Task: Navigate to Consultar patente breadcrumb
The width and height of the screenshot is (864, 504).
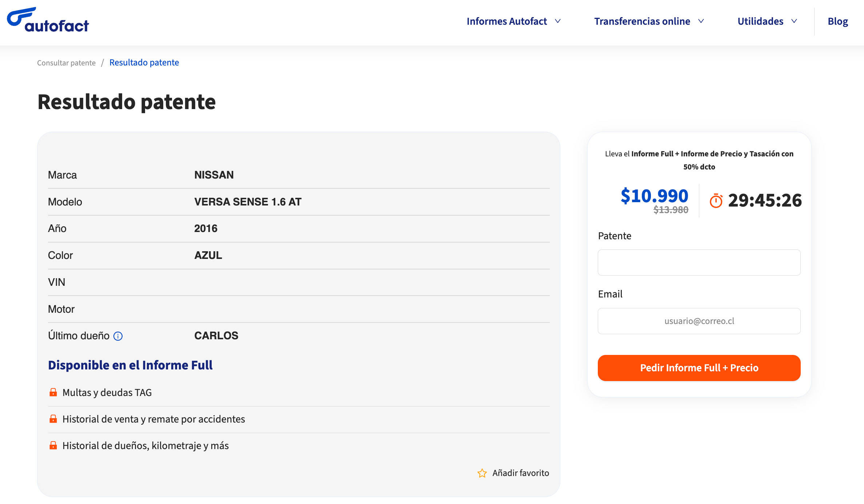Action: (67, 63)
